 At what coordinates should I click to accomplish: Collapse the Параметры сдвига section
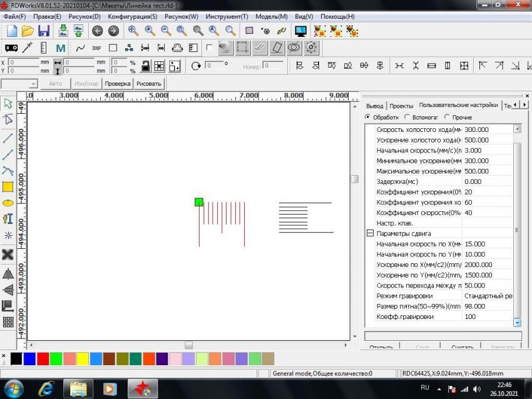click(370, 233)
